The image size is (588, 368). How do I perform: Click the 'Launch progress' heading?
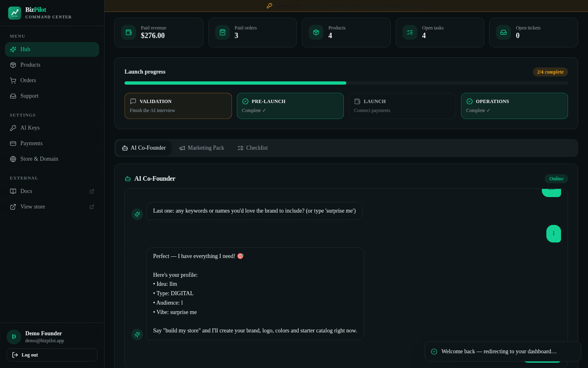(x=145, y=72)
